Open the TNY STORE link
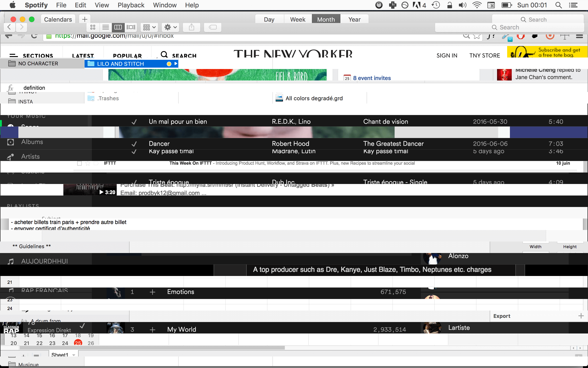This screenshot has width=588, height=368. point(485,55)
